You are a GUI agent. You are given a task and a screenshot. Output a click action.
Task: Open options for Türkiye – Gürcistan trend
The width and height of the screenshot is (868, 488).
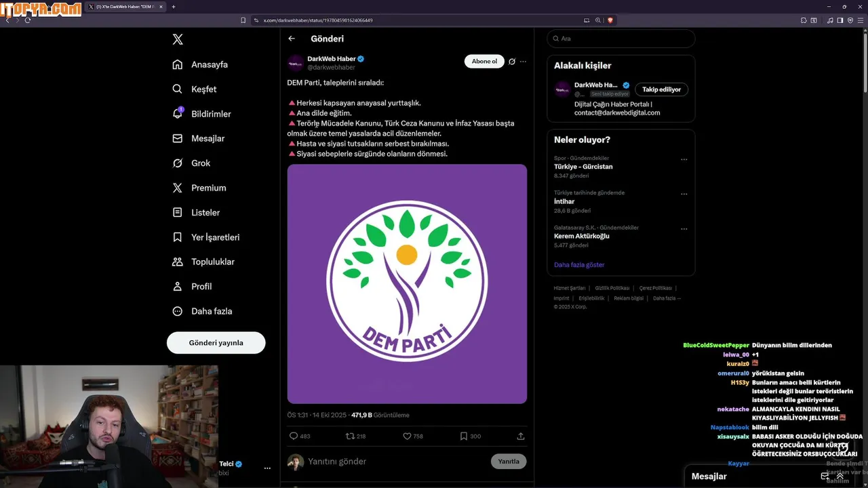(684, 160)
